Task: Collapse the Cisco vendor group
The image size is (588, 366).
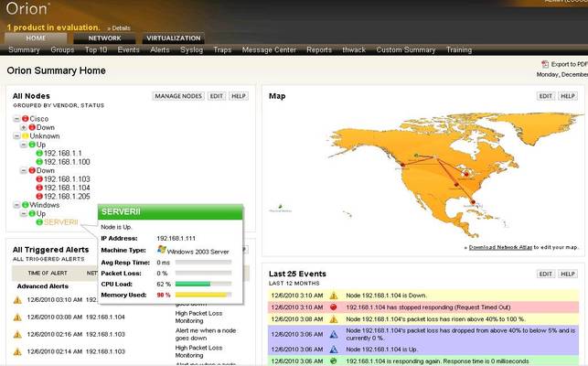Action: click(x=16, y=119)
